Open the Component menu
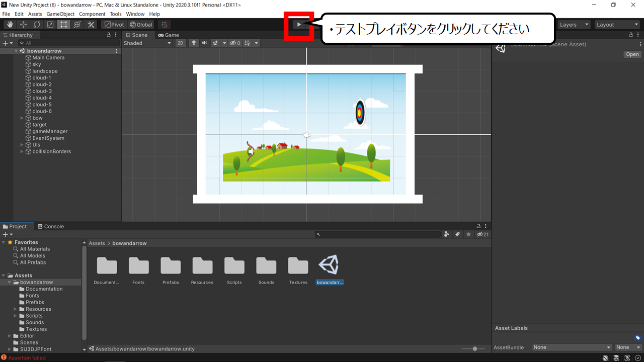This screenshot has width=644, height=362. pos(92,14)
